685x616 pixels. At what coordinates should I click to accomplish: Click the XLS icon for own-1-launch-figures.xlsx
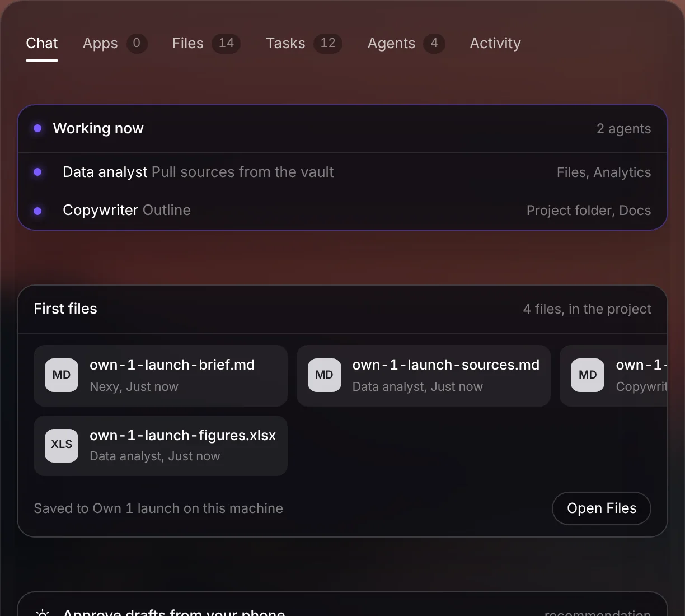tap(62, 445)
